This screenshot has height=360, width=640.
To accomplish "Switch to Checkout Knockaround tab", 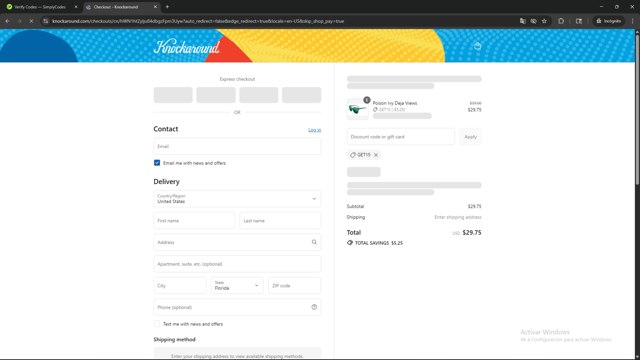I will (x=120, y=7).
